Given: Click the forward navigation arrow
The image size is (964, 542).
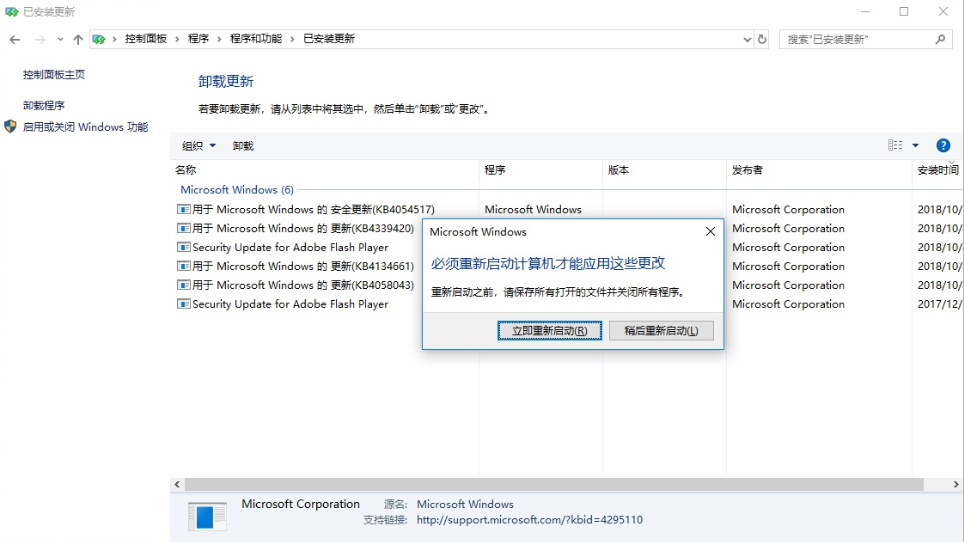Looking at the screenshot, I should (40, 39).
